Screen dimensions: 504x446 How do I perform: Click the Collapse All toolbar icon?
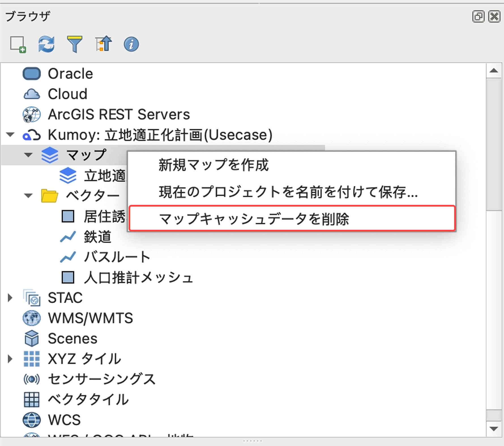tap(104, 44)
